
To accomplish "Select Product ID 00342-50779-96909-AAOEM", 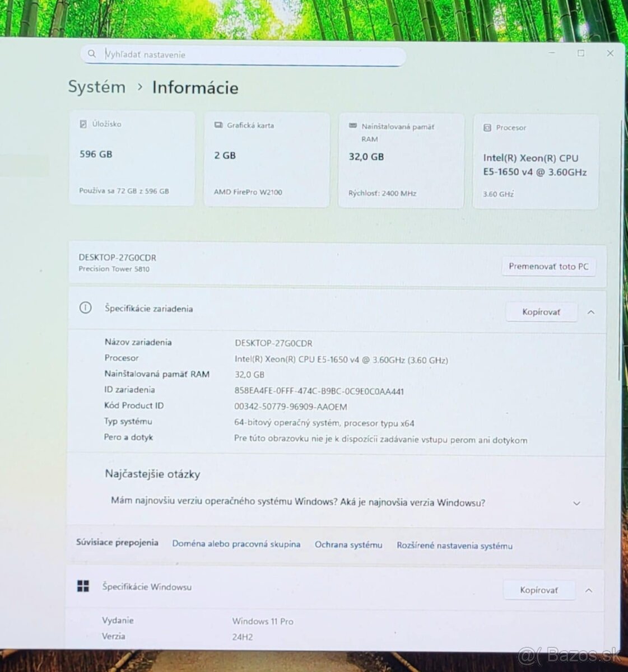I will tap(290, 407).
